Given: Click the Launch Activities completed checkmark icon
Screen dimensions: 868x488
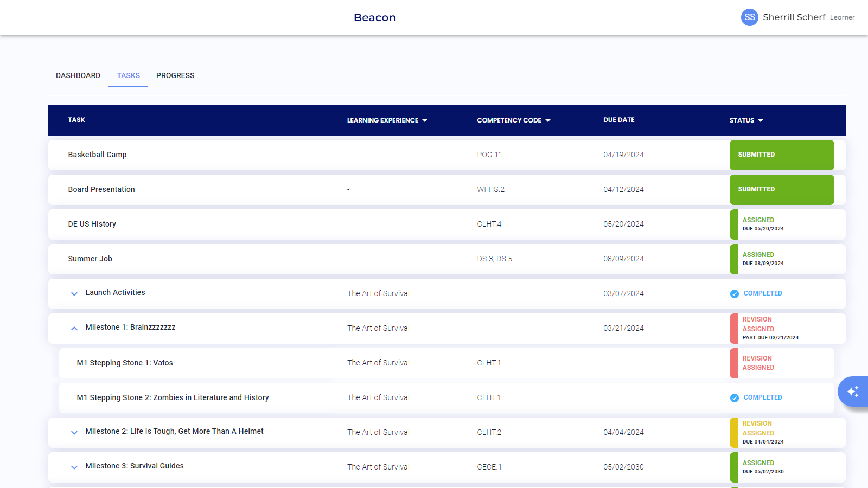Looking at the screenshot, I should click(734, 294).
